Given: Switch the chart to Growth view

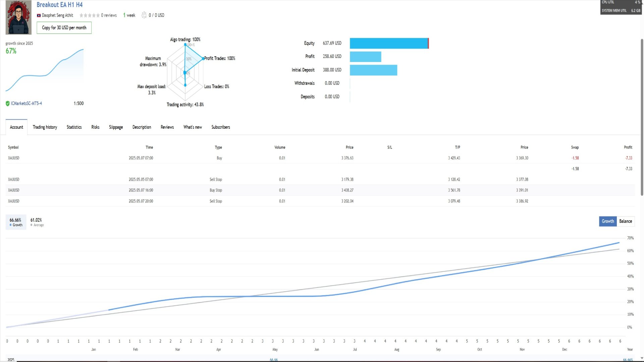Looking at the screenshot, I should click(x=608, y=221).
